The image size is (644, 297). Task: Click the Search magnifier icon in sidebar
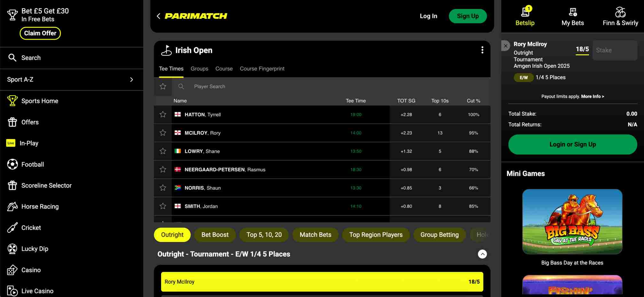[12, 58]
